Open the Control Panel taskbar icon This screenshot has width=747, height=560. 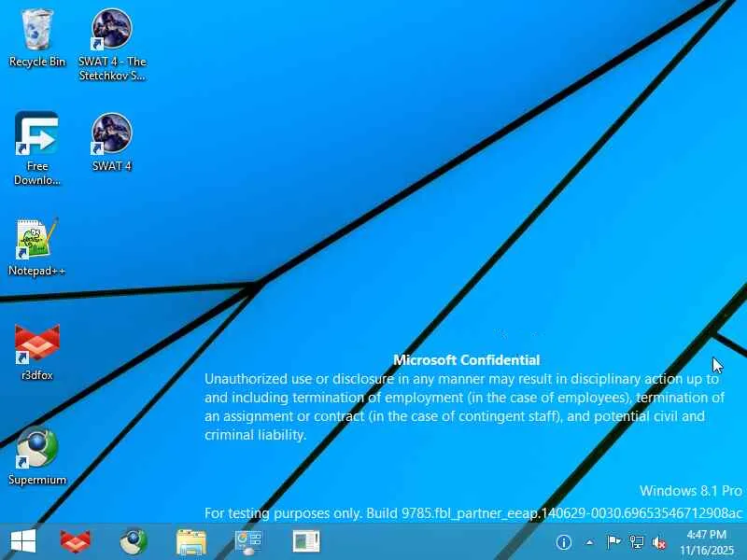tap(248, 542)
